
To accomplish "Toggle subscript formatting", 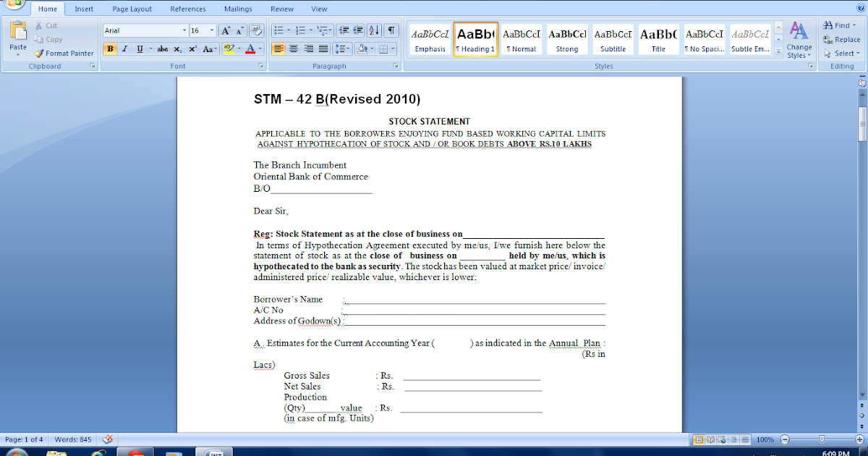I will (x=177, y=48).
